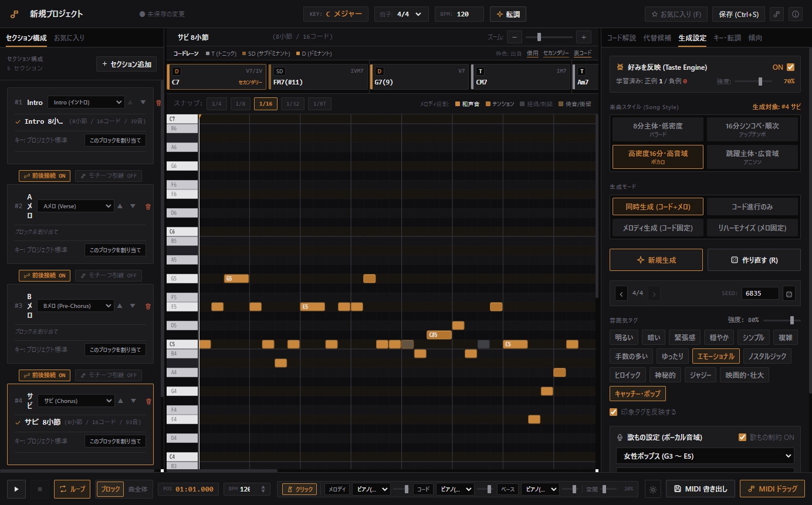Zoom out piano roll with minus button
The image size is (812, 505).
(515, 37)
